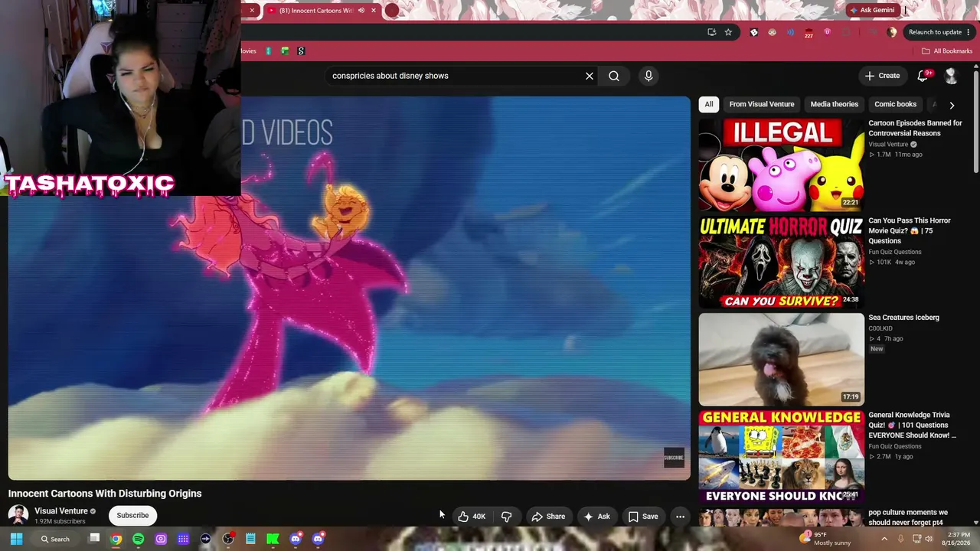Open the Visual Venture channel name link
Screen dimensions: 980x551
pos(61,510)
